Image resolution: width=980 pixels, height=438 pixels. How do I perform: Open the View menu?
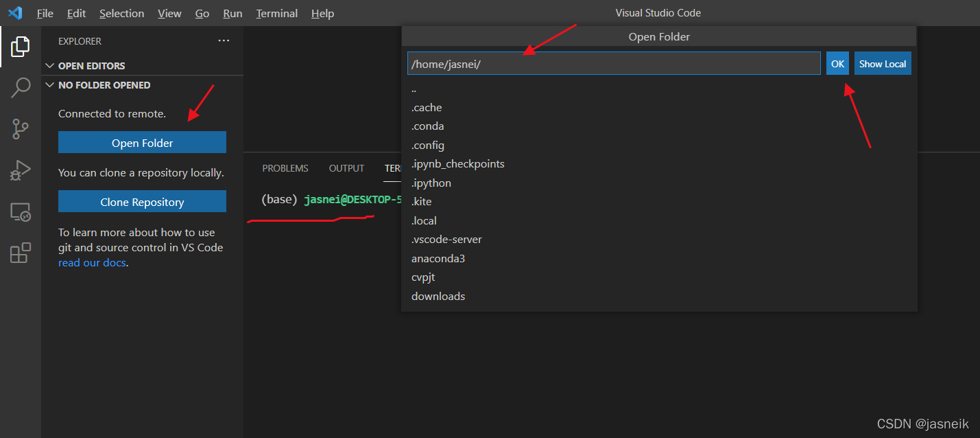[x=169, y=13]
